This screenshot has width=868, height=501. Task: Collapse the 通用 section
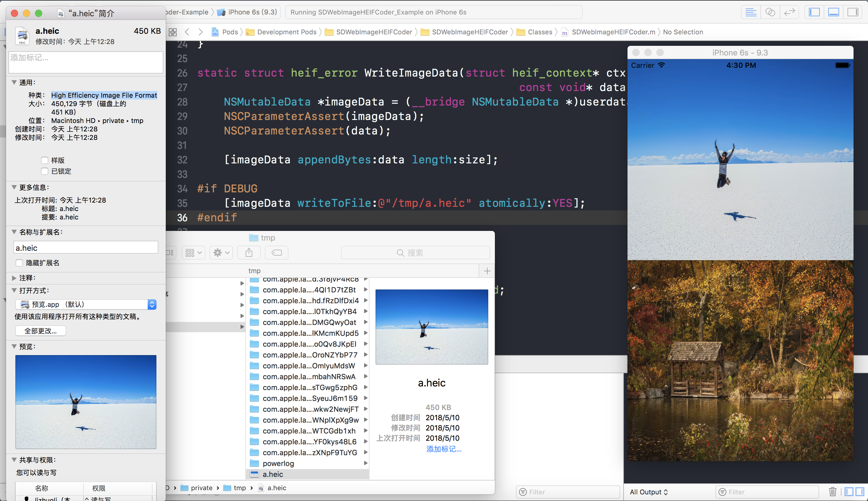coord(14,82)
